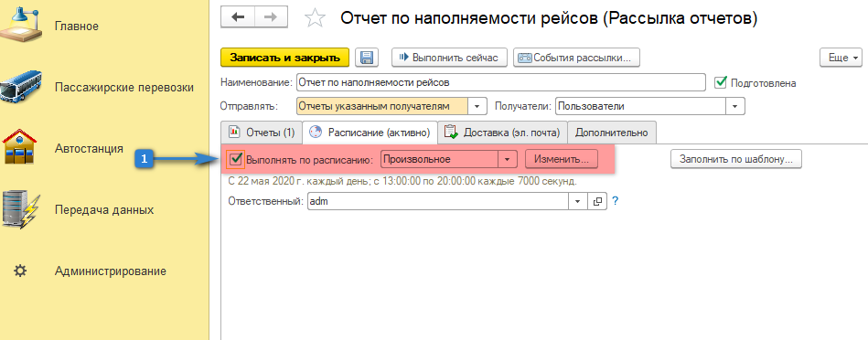Switch to Отчеты (1) tab
The height and width of the screenshot is (340, 868).
[262, 133]
